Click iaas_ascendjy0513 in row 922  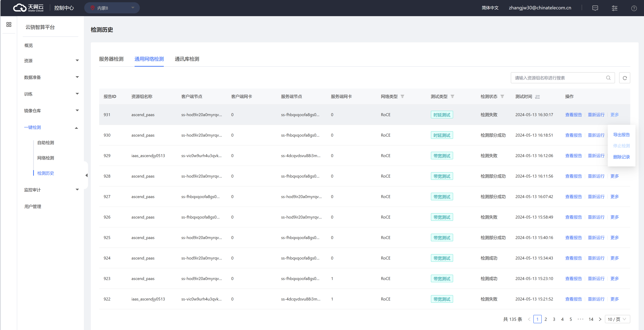(x=148, y=299)
